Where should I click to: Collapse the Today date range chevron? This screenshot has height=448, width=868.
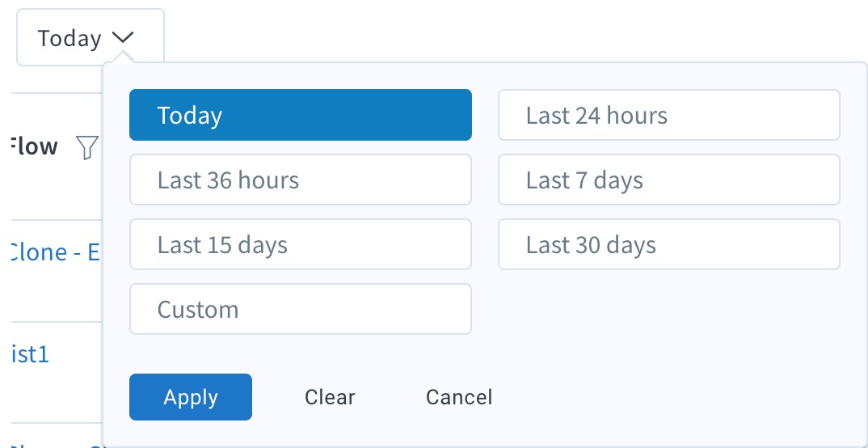pos(122,38)
